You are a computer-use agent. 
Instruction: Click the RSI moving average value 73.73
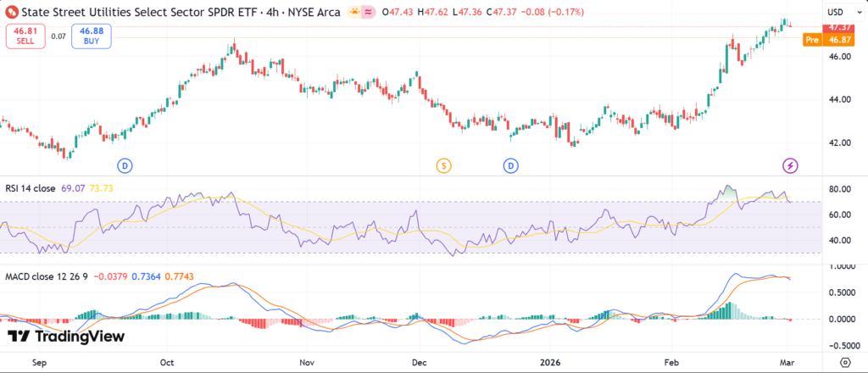[100, 188]
